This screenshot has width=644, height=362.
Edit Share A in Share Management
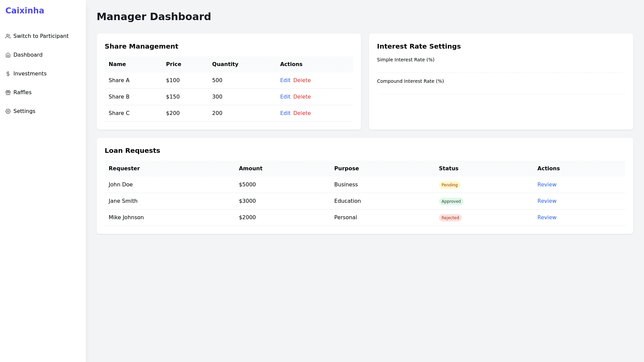(285, 80)
